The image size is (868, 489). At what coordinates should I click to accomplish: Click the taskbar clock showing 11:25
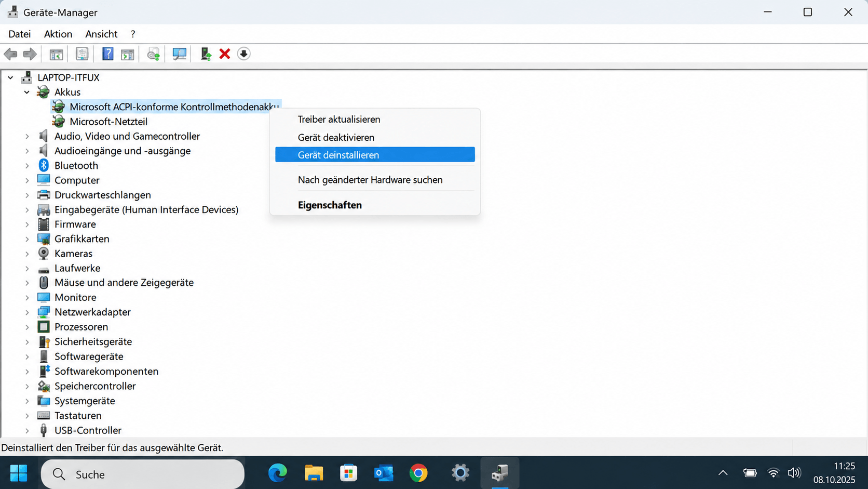(834, 473)
